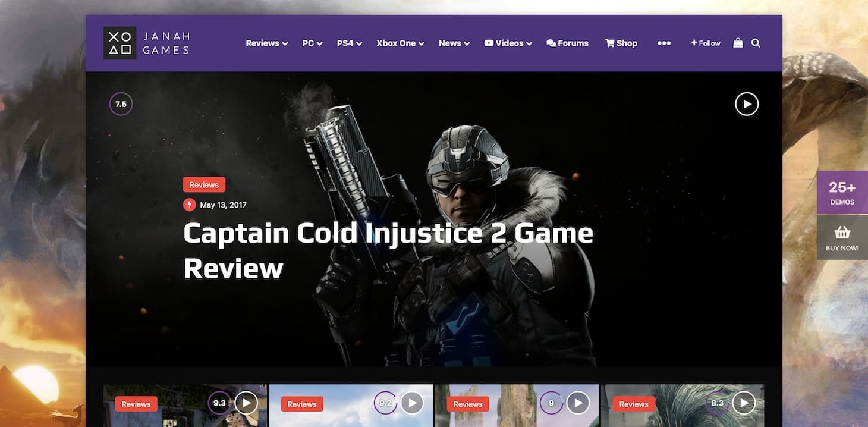Click the lightning bolt icon beside May 13, 2017
Image resolution: width=868 pixels, height=427 pixels.
click(x=188, y=204)
